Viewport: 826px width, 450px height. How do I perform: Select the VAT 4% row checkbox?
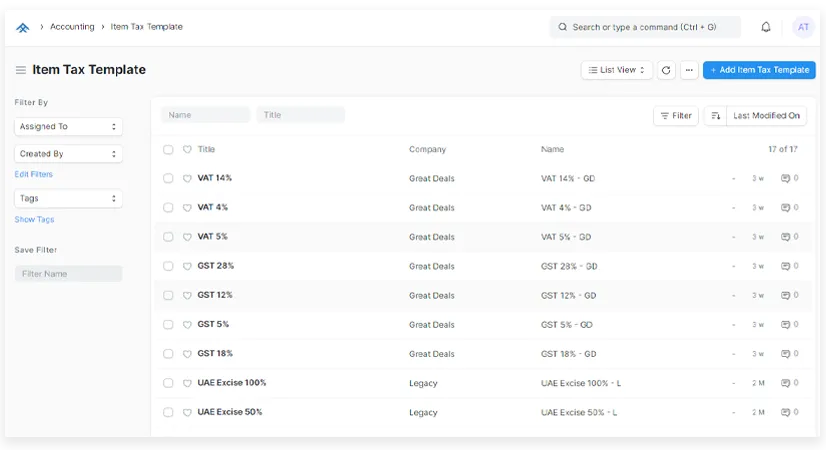[168, 208]
